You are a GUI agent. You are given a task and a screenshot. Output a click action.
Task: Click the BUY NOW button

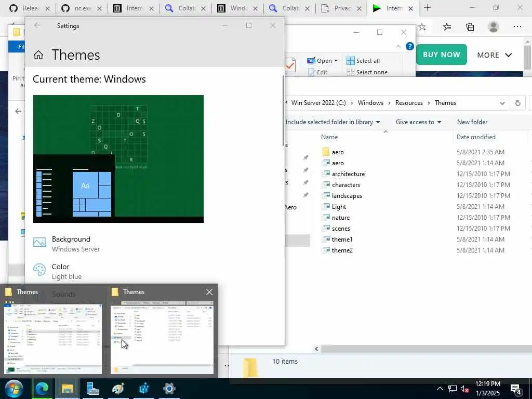pyautogui.click(x=441, y=55)
